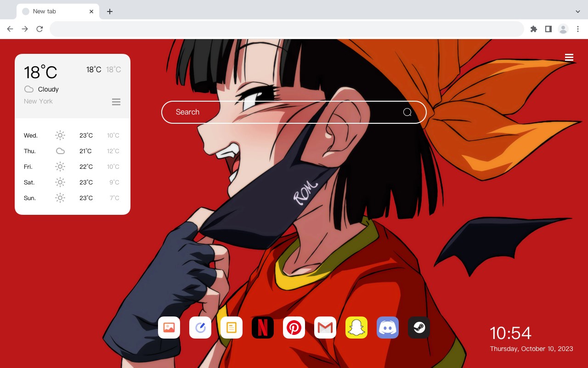Click the 21°C Thursday high temperature
588x368 pixels.
coord(85,151)
